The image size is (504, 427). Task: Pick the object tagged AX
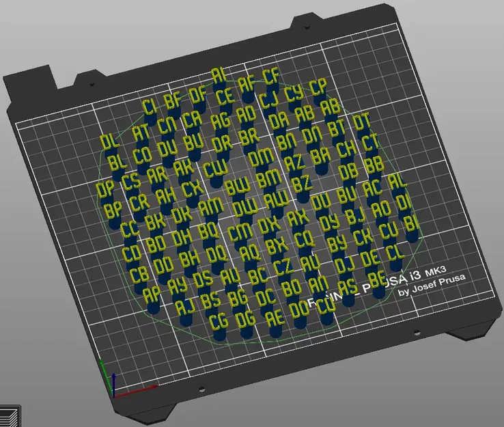[298, 219]
